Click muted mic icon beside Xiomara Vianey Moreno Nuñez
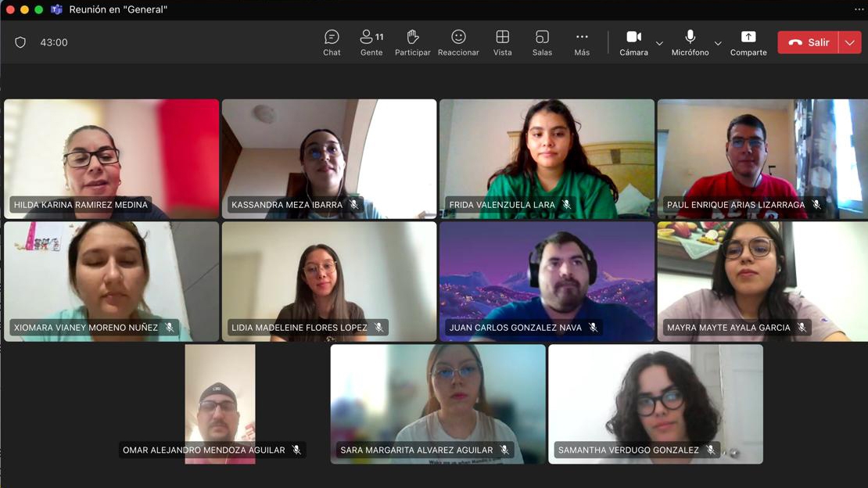 pyautogui.click(x=170, y=328)
